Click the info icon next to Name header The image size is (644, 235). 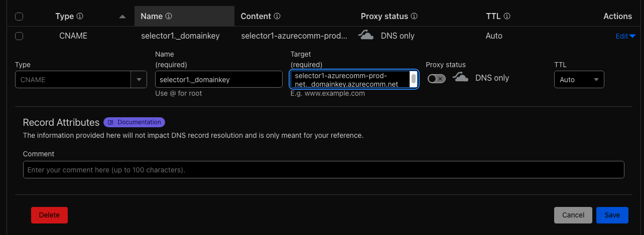pos(169,16)
